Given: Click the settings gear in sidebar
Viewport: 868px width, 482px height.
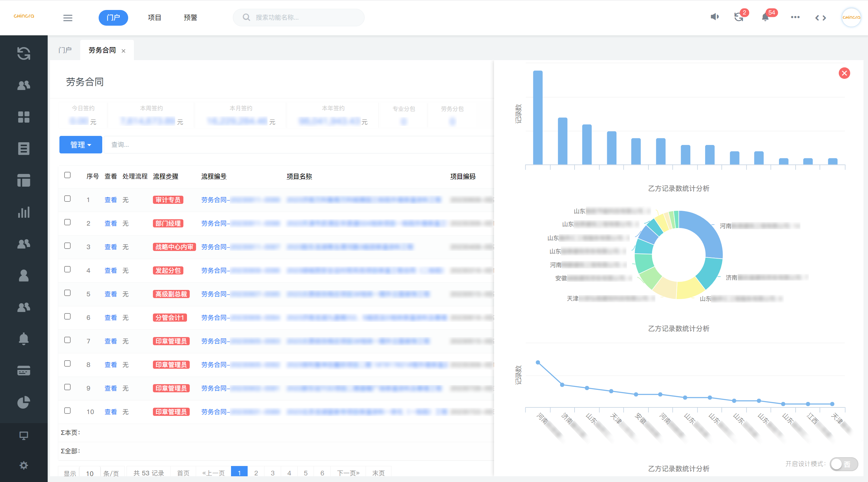Looking at the screenshot, I should (x=24, y=465).
